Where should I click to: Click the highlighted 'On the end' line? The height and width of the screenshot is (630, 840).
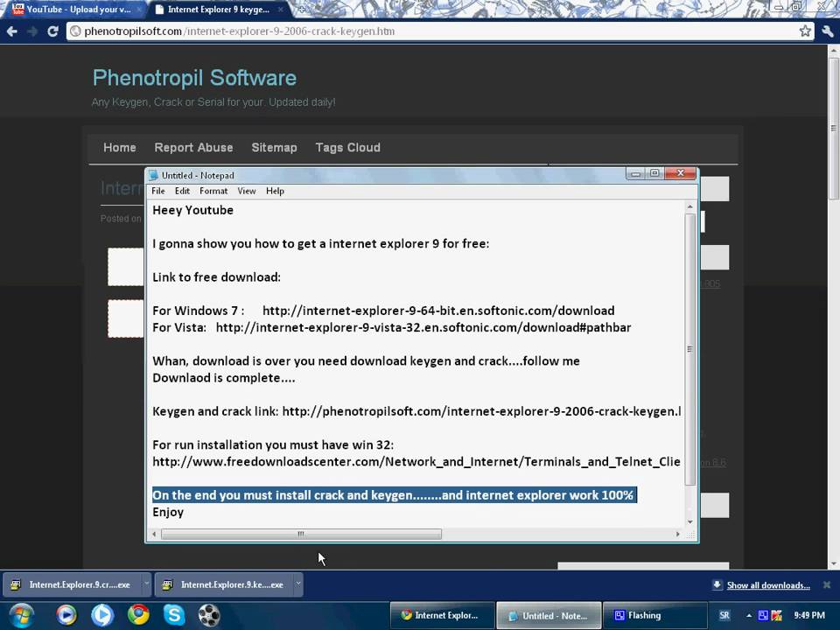(395, 495)
